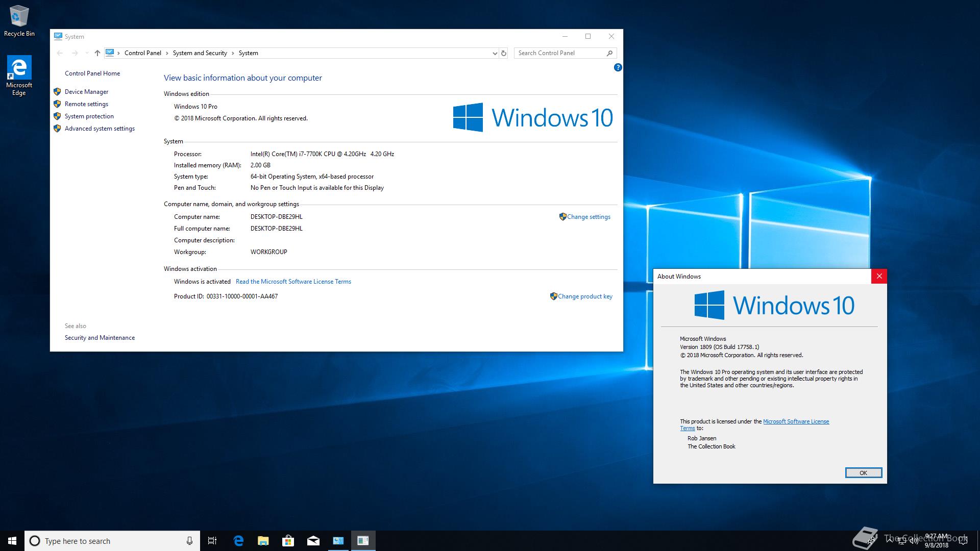Click the Cortana microphone icon
This screenshot has width=980, height=551.
click(x=189, y=541)
